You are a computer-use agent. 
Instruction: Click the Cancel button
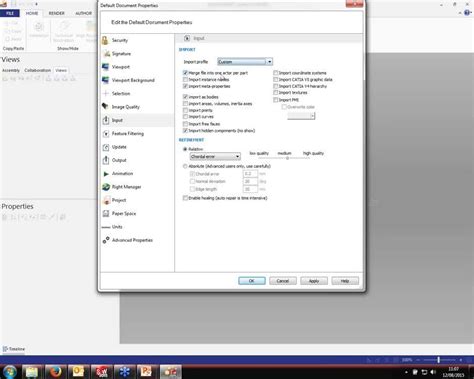(x=283, y=281)
